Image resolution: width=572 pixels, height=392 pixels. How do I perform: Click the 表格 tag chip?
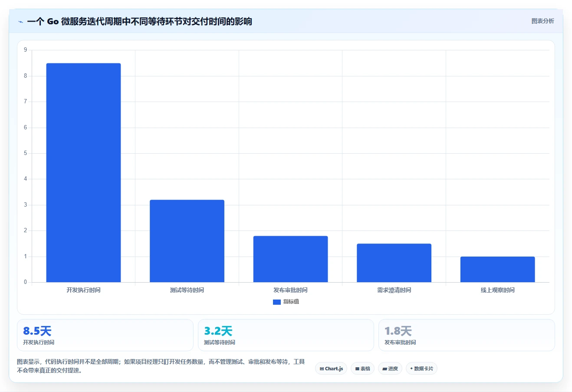coord(362,369)
